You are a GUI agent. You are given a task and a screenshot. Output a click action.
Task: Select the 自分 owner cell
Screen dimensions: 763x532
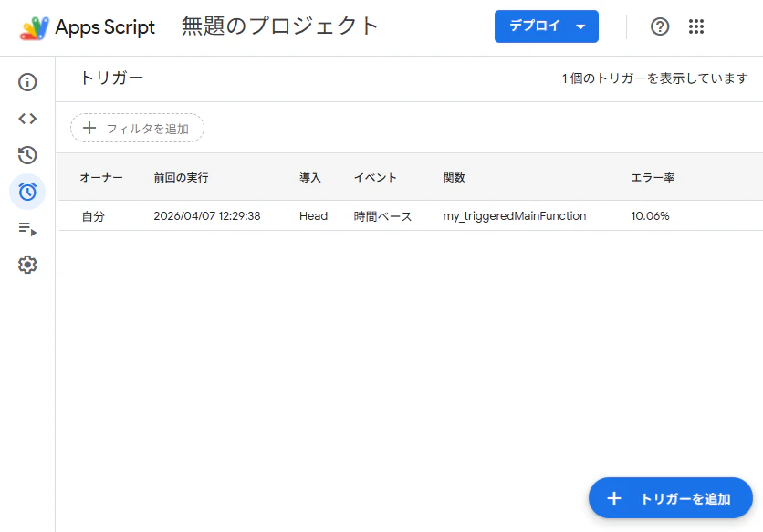coord(93,216)
